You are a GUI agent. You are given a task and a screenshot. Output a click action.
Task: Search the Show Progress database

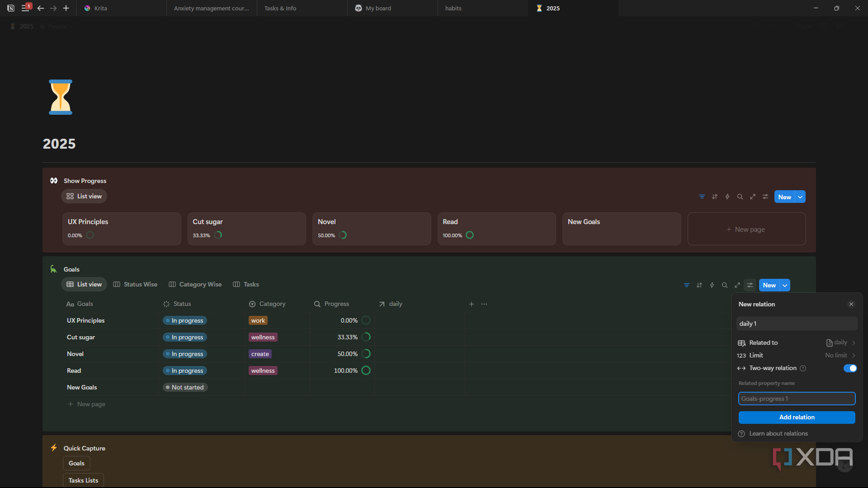740,197
